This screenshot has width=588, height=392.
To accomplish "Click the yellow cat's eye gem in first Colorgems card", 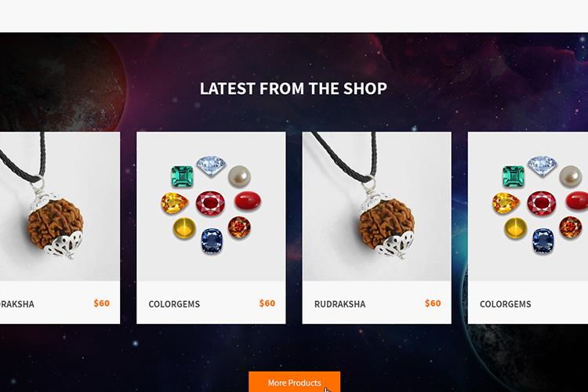I will (x=184, y=228).
